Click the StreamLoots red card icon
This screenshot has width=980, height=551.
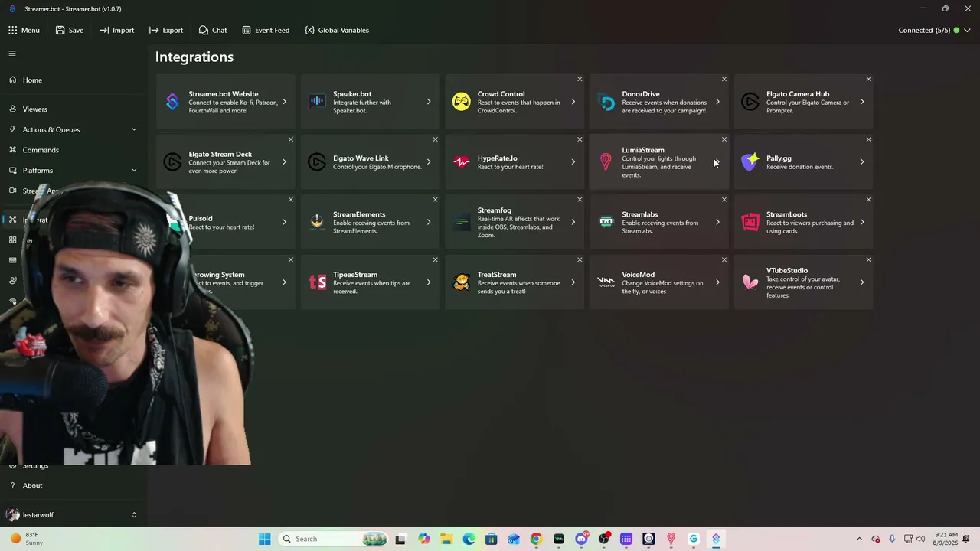point(750,222)
